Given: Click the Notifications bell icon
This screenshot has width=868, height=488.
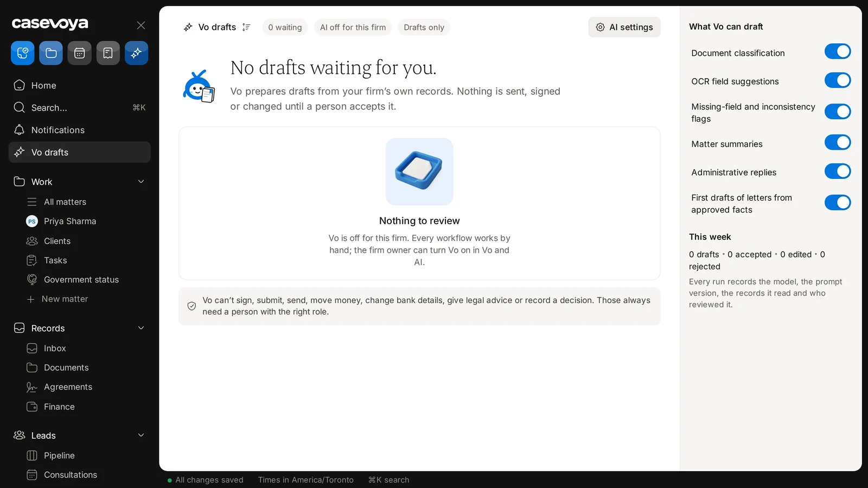Looking at the screenshot, I should 20,130.
